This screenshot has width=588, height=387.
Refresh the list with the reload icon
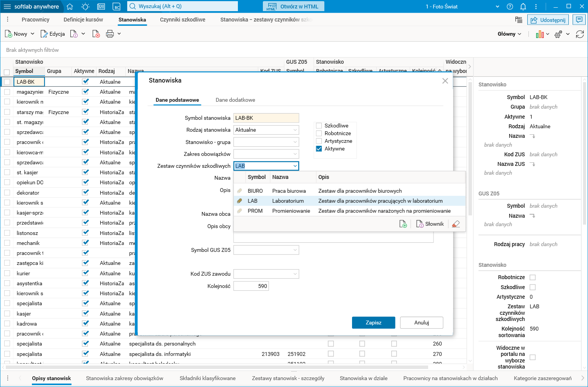click(x=580, y=34)
